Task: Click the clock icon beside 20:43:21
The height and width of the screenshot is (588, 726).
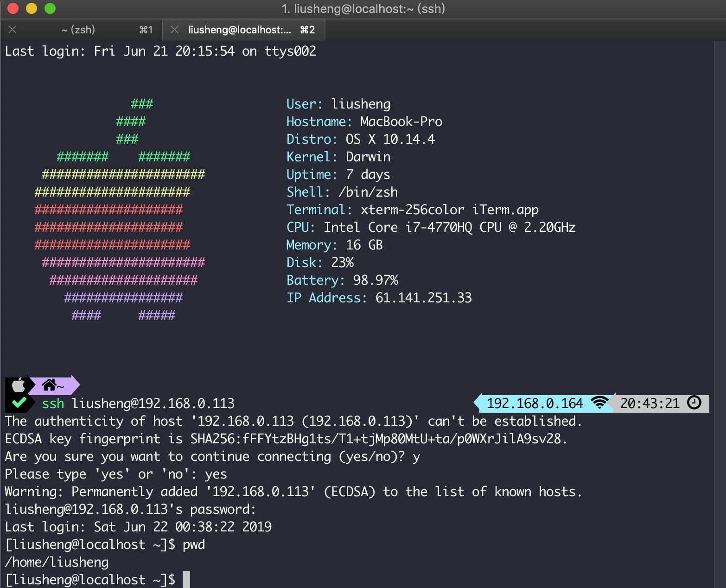Action: pyautogui.click(x=694, y=403)
